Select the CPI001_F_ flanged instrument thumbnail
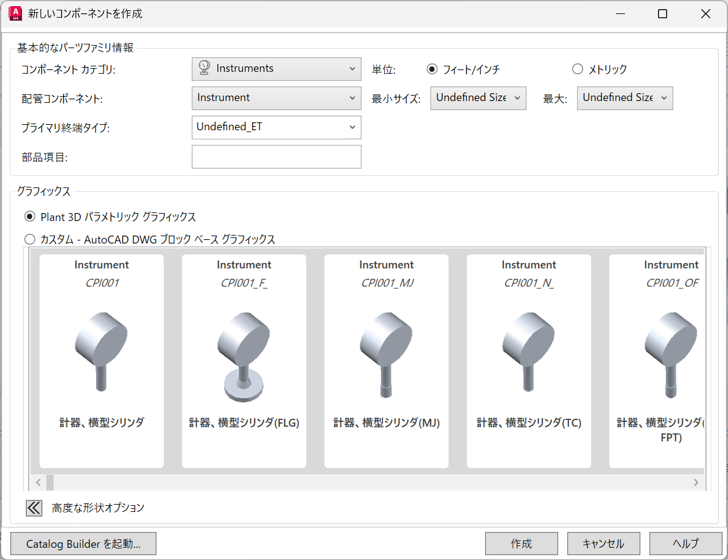Screen dimensions: 728x560 [243, 361]
